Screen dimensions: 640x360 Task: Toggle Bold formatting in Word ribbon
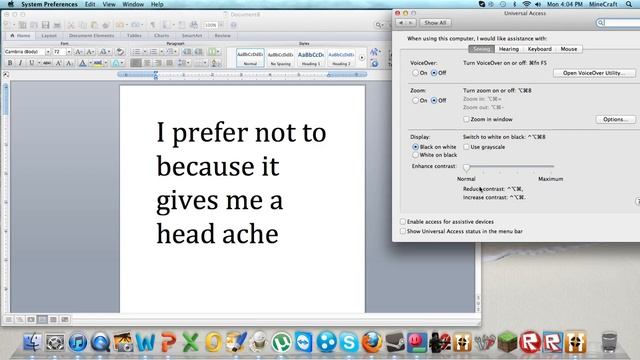click(10, 63)
